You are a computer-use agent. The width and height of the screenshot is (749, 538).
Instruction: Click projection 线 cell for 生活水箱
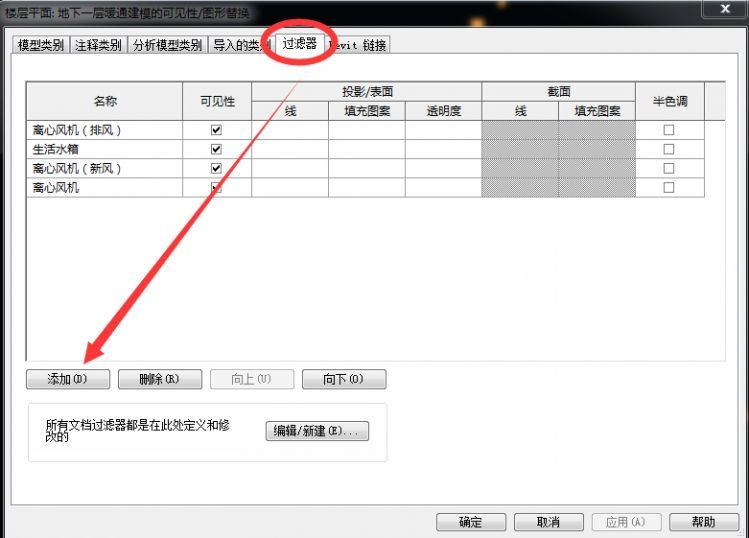coord(290,149)
